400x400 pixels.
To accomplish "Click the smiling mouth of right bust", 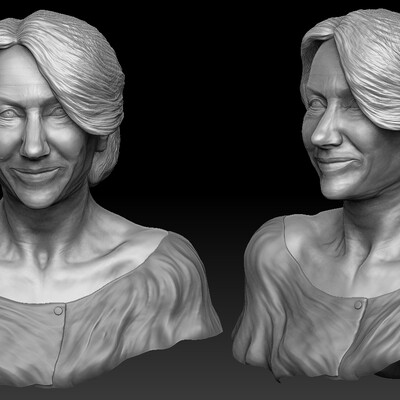I will [x=335, y=163].
